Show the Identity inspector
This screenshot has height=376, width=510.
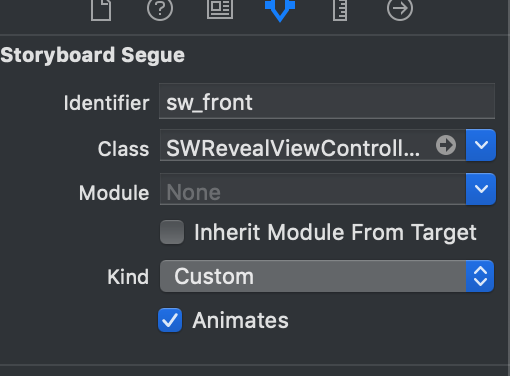click(x=220, y=9)
